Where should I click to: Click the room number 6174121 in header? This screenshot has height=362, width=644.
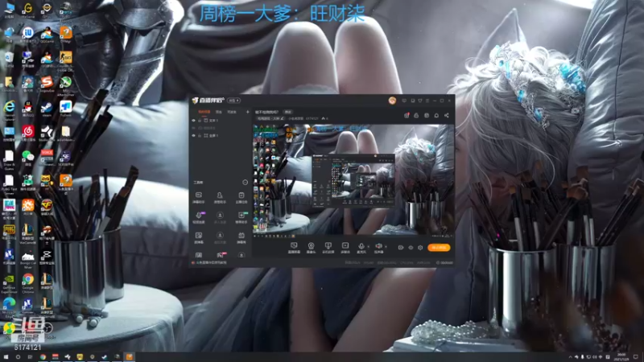[312, 118]
